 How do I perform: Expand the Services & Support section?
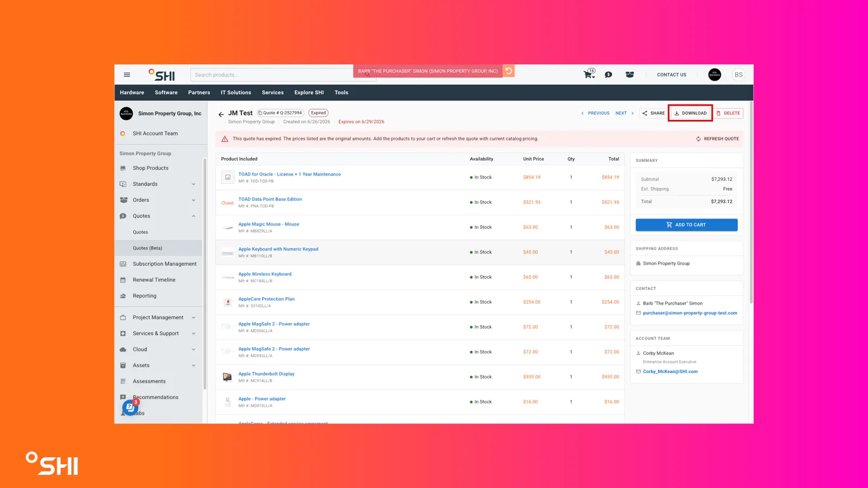(158, 333)
